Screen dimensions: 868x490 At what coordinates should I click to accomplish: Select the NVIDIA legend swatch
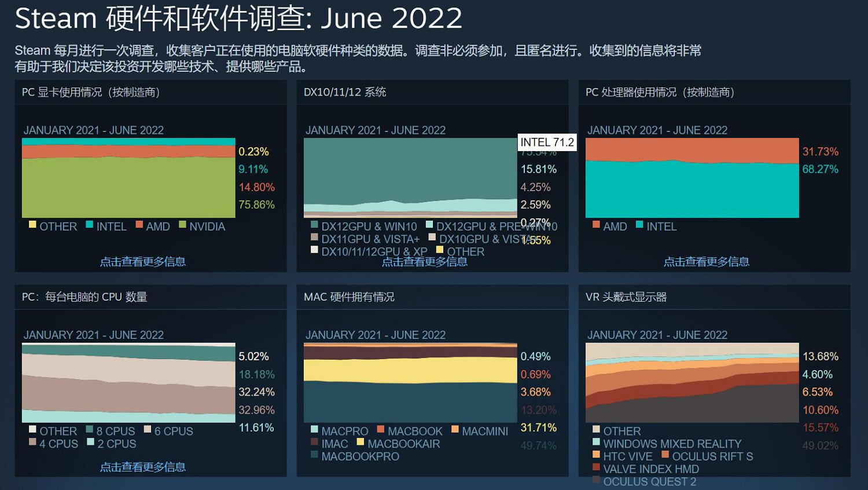pyautogui.click(x=182, y=226)
